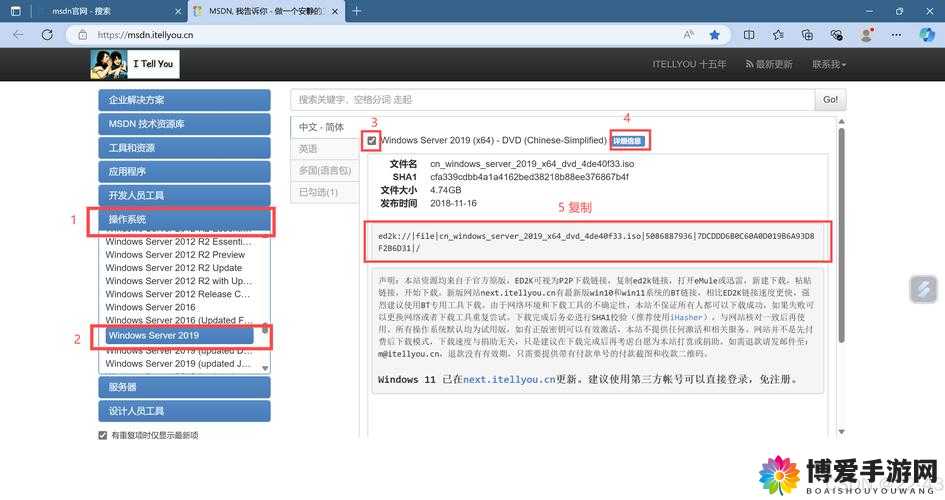Toggle the Windows Server 2019 (x64) DVD checkbox
945x500 pixels.
pos(372,141)
